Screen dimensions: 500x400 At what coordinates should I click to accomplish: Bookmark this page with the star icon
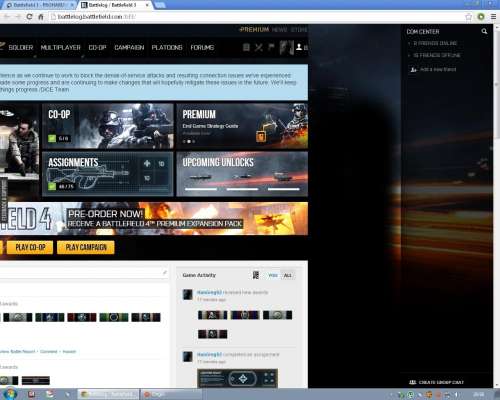[x=468, y=16]
